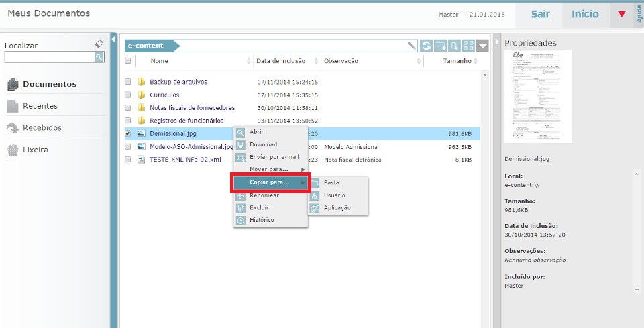Viewport: 644px width, 328px height.
Task: Open the gray toolbar dropdown arrow
Action: [484, 46]
